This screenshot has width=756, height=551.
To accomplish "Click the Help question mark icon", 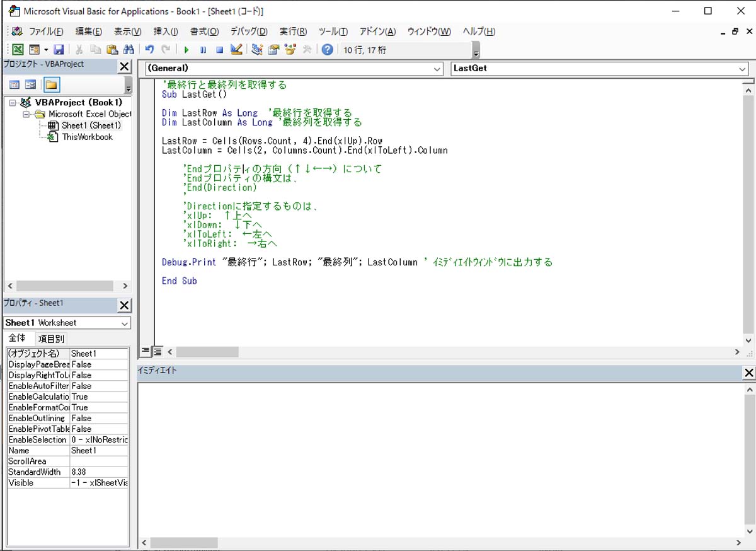I will click(327, 50).
